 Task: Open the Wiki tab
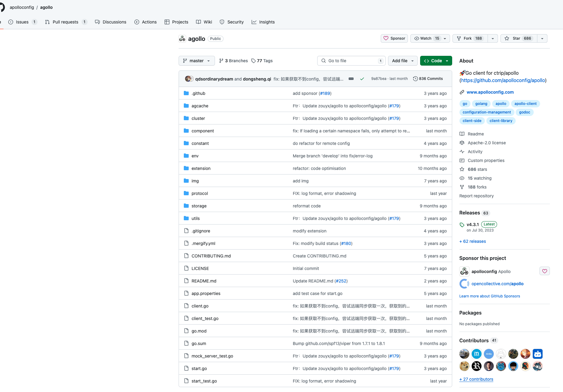[204, 22]
